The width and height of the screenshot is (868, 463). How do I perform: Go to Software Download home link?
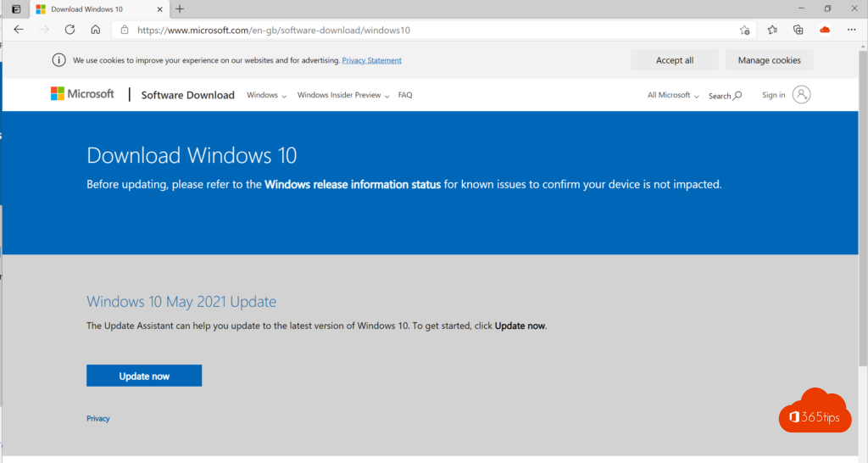[x=187, y=95]
